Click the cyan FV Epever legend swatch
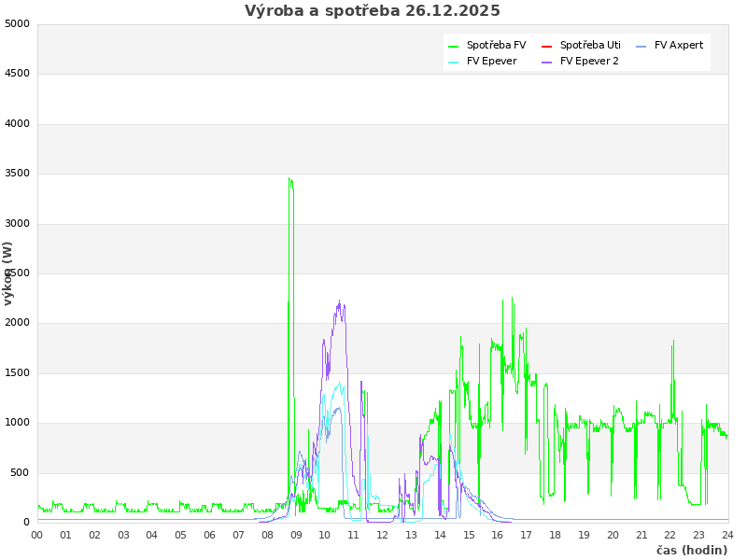This screenshot has height=560, width=747. click(x=454, y=62)
